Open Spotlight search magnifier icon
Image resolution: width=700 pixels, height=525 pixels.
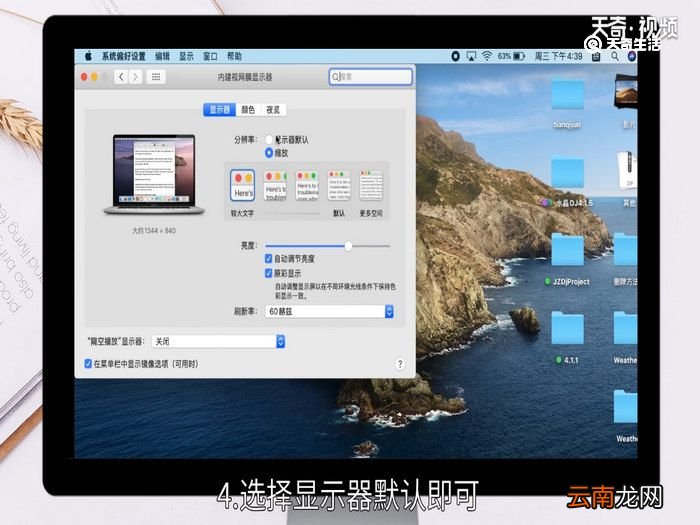[615, 56]
